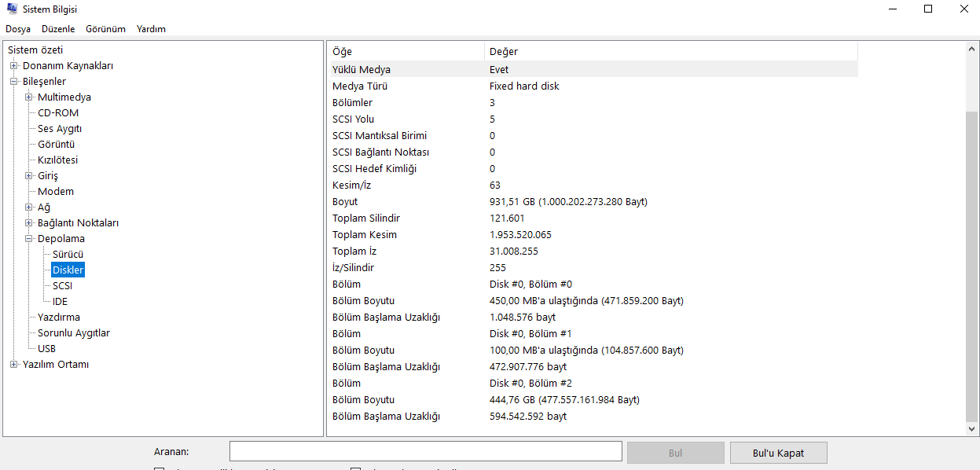Viewport: 980px width, 470px height.
Task: Select the IDE tree item
Action: click(x=60, y=302)
